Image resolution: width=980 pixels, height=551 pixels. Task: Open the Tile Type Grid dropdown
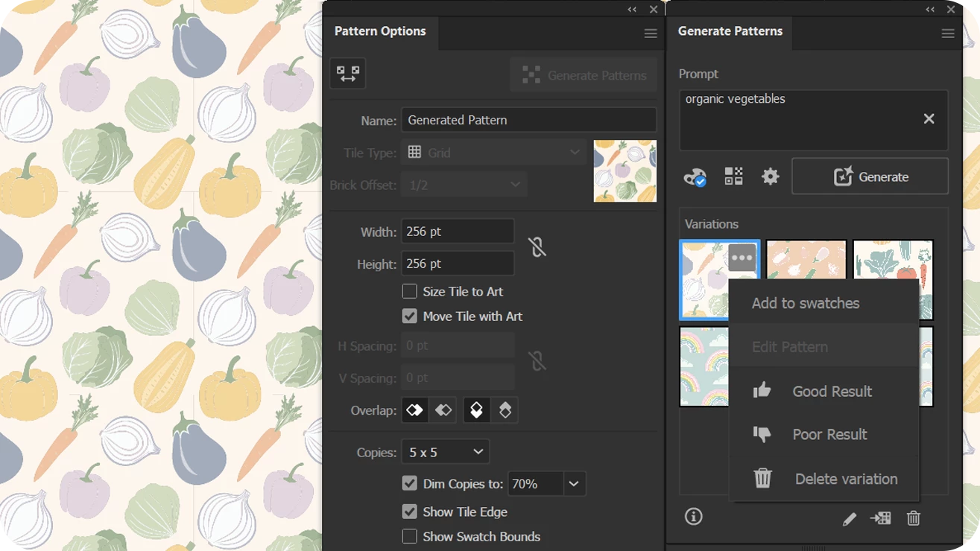coord(494,153)
